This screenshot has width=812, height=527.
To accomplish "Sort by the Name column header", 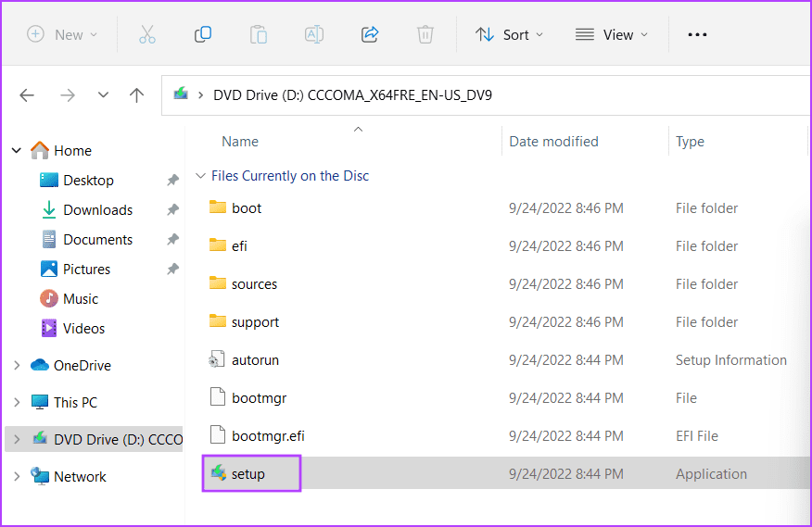I will (x=240, y=142).
